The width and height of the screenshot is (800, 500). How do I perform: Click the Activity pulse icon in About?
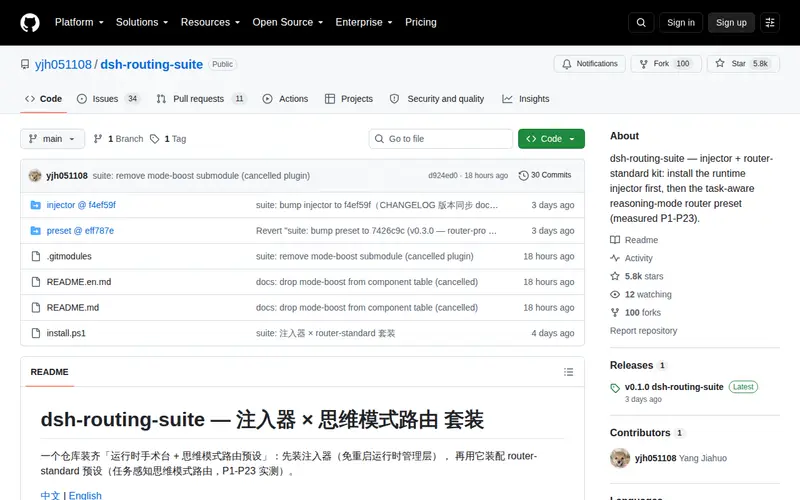click(615, 258)
